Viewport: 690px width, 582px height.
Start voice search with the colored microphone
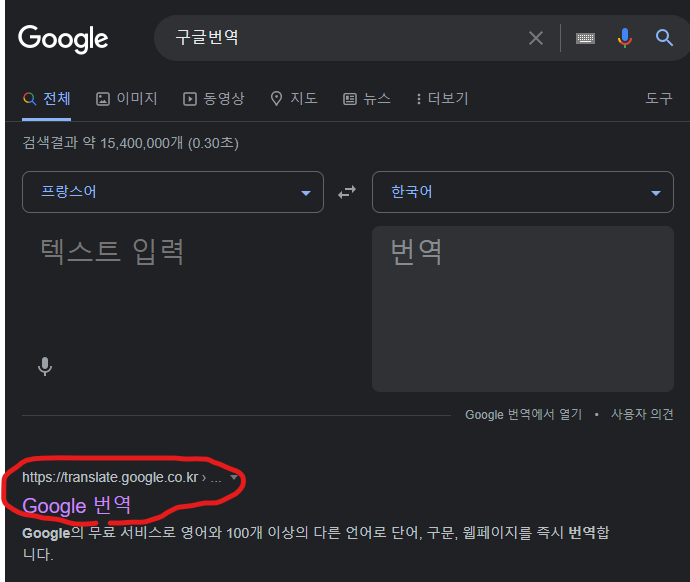click(x=624, y=38)
